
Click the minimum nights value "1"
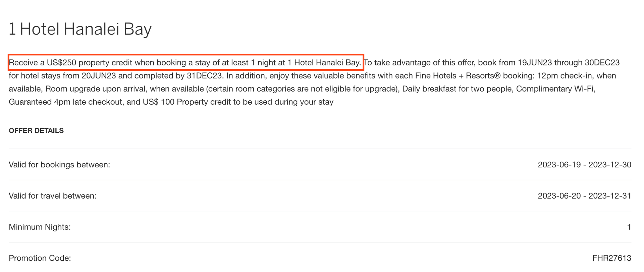coord(629,227)
